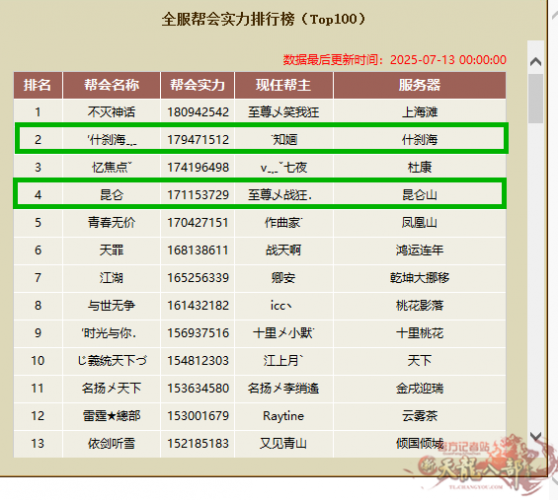
Task: Click the 现任帮主 column header
Action: [x=284, y=85]
